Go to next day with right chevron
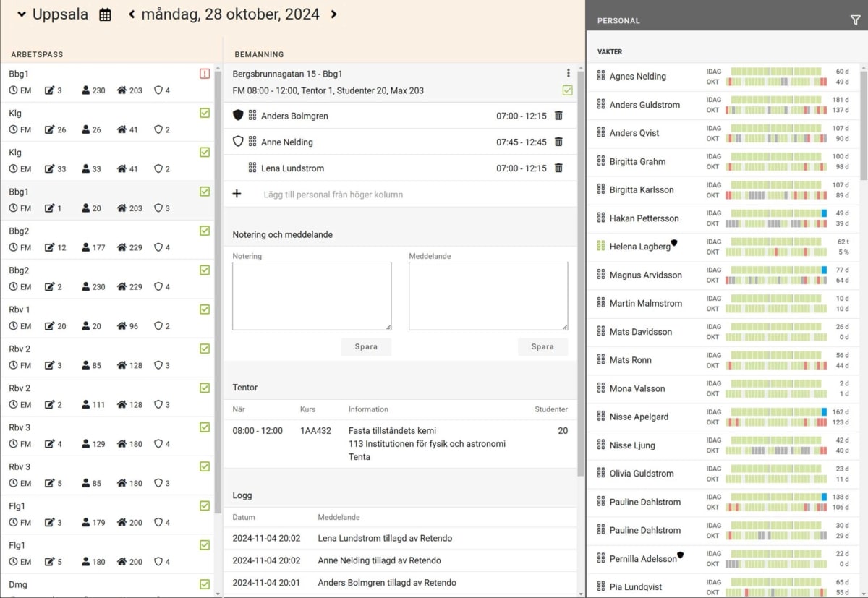 [333, 14]
